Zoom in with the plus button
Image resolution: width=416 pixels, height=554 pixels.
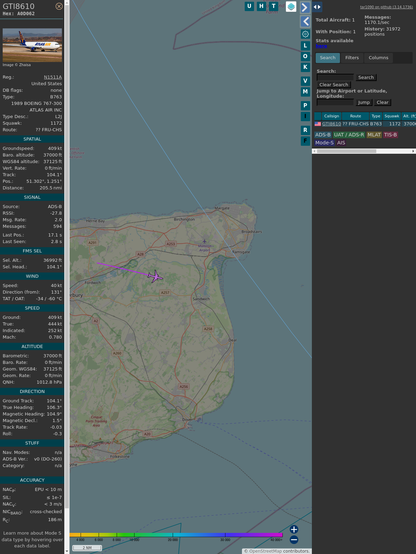[x=294, y=529]
